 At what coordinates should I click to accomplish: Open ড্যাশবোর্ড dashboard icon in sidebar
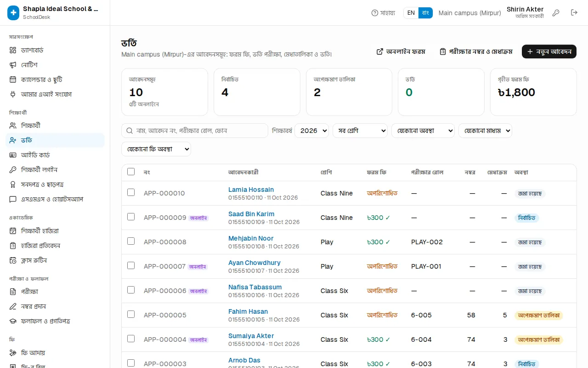13,50
